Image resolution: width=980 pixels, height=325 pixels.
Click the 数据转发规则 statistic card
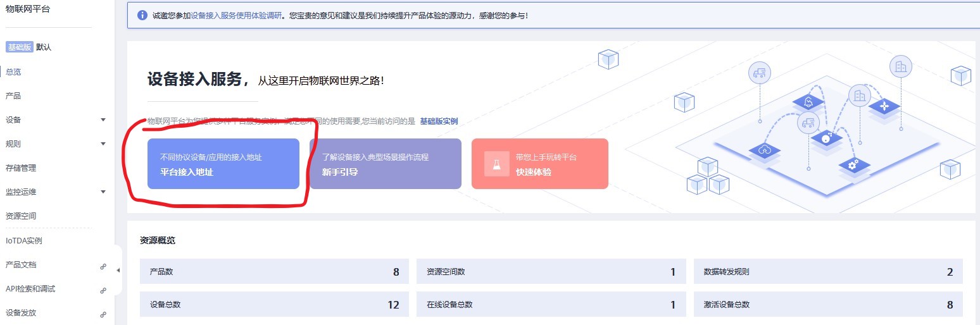coord(828,272)
